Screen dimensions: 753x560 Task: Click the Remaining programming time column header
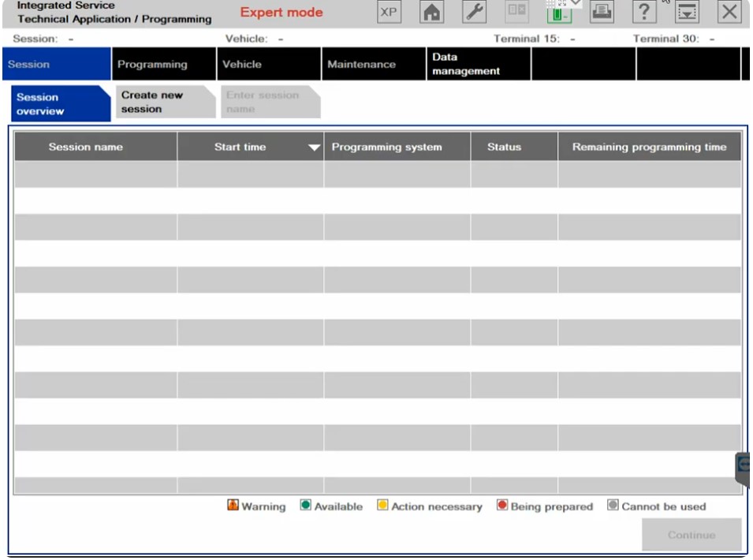[x=649, y=147]
